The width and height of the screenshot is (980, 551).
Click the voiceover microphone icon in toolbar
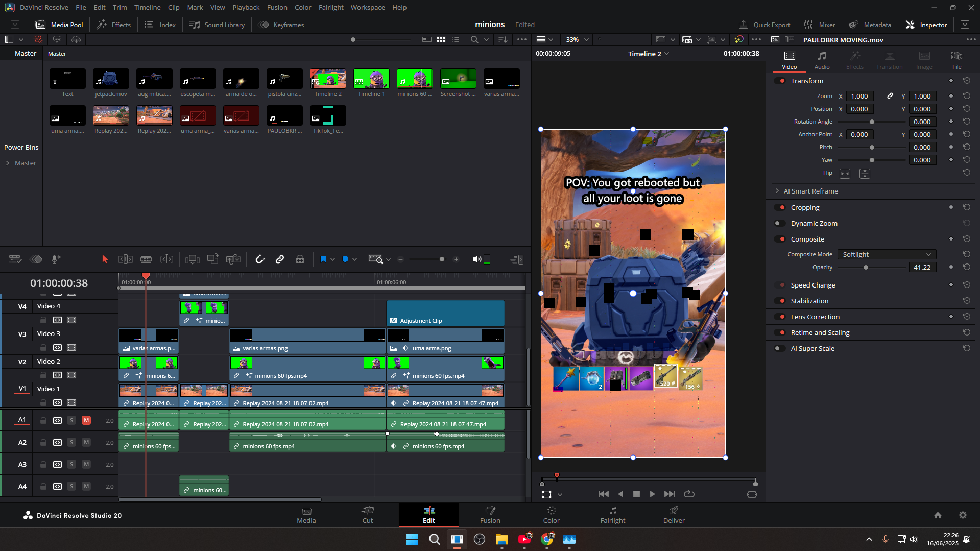click(56, 259)
